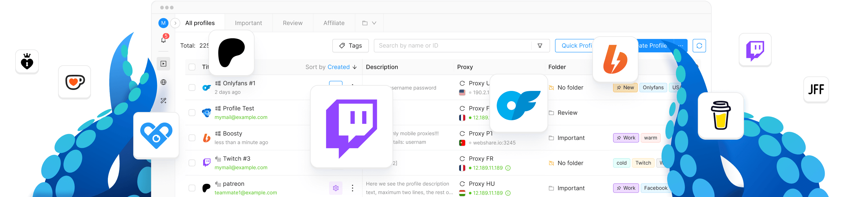This screenshot has width=868, height=197.
Task: Click the floating JFF logo tile
Action: (x=816, y=89)
